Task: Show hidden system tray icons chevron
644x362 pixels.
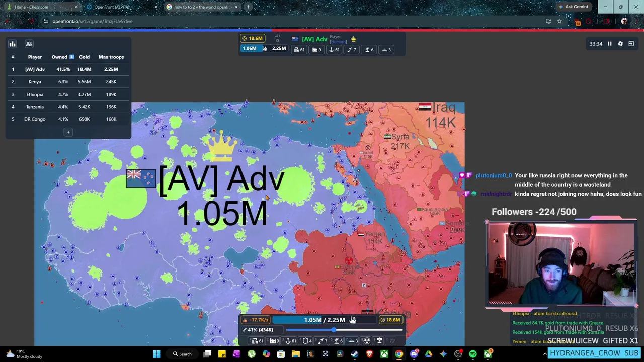Action: click(545, 354)
